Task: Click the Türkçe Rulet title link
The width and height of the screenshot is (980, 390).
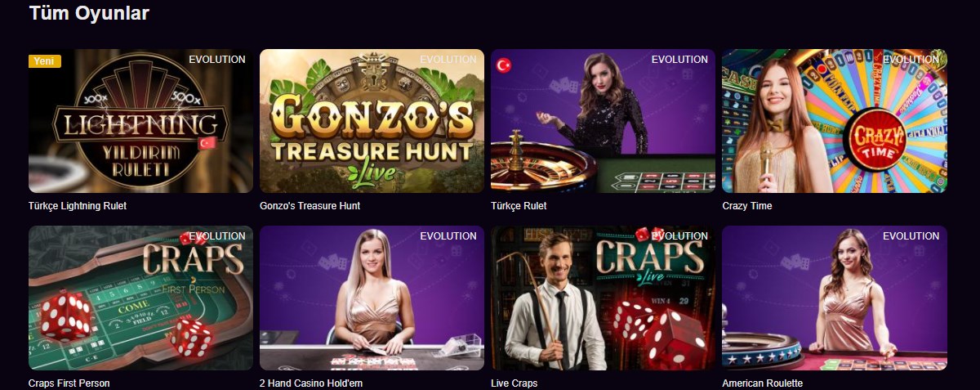Action: pos(519,206)
